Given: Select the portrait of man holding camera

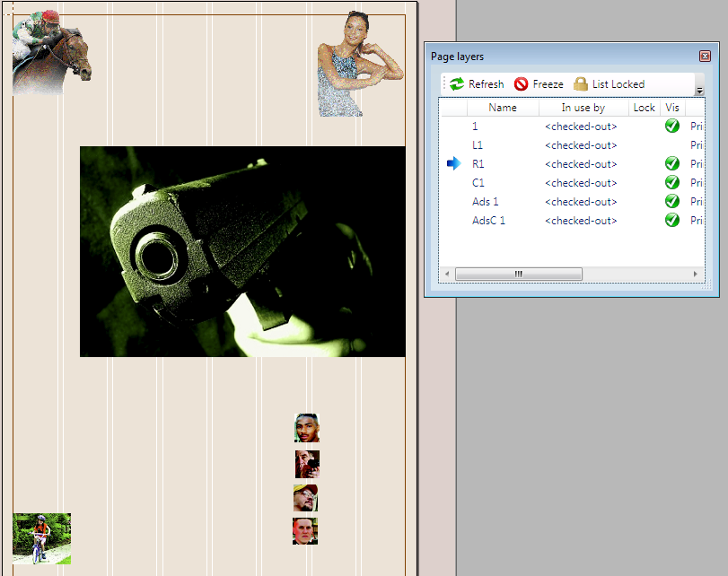Looking at the screenshot, I should [x=307, y=464].
